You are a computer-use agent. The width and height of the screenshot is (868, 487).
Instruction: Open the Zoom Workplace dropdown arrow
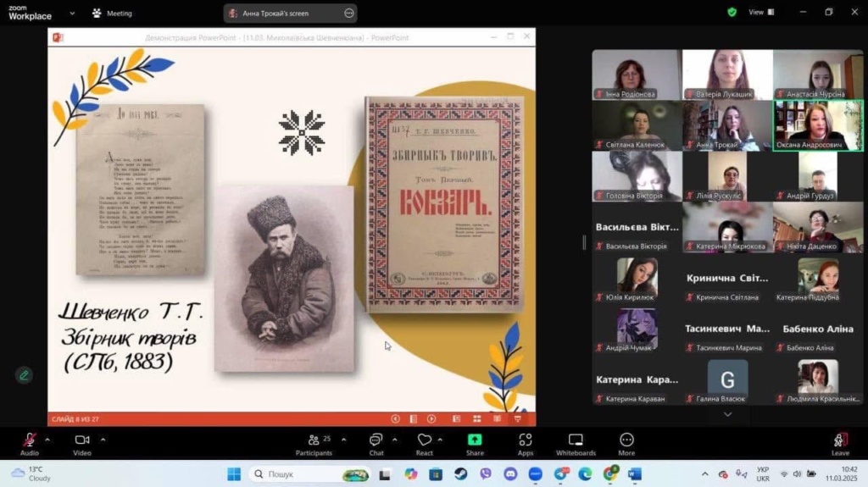(x=72, y=13)
